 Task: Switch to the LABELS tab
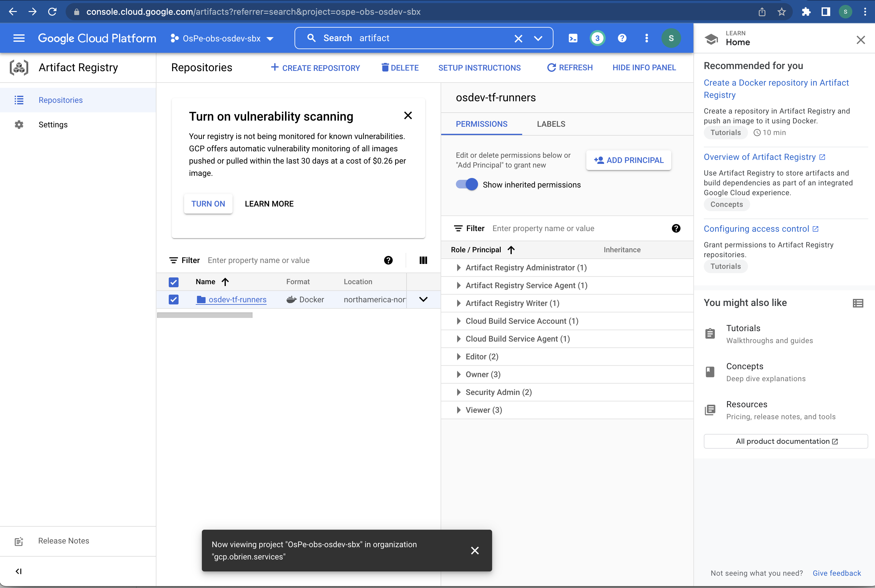[x=551, y=124]
